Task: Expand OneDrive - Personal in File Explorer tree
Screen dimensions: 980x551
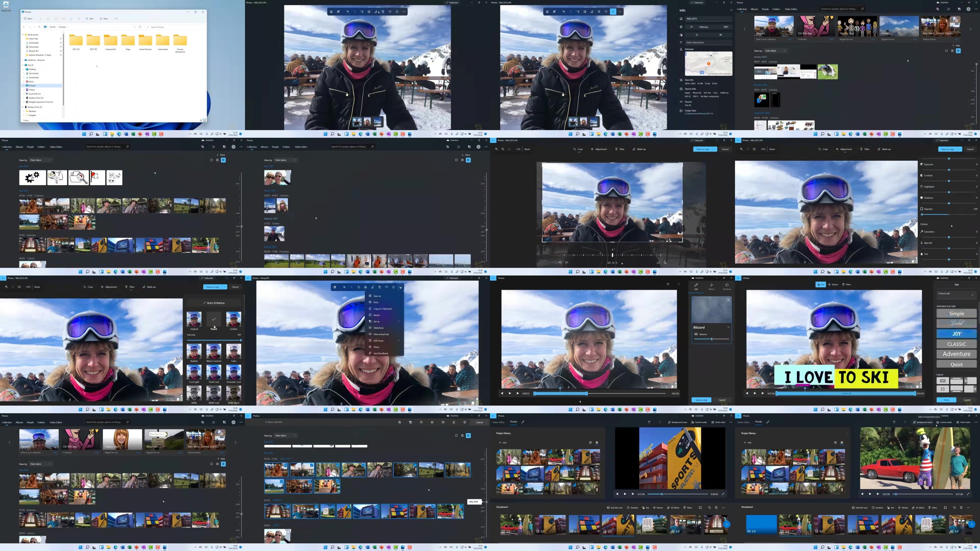Action: click(23, 60)
